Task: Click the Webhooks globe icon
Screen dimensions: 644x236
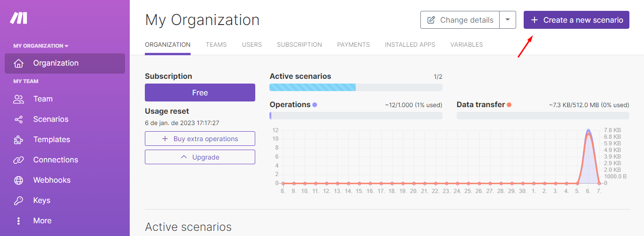Action: tap(18, 180)
